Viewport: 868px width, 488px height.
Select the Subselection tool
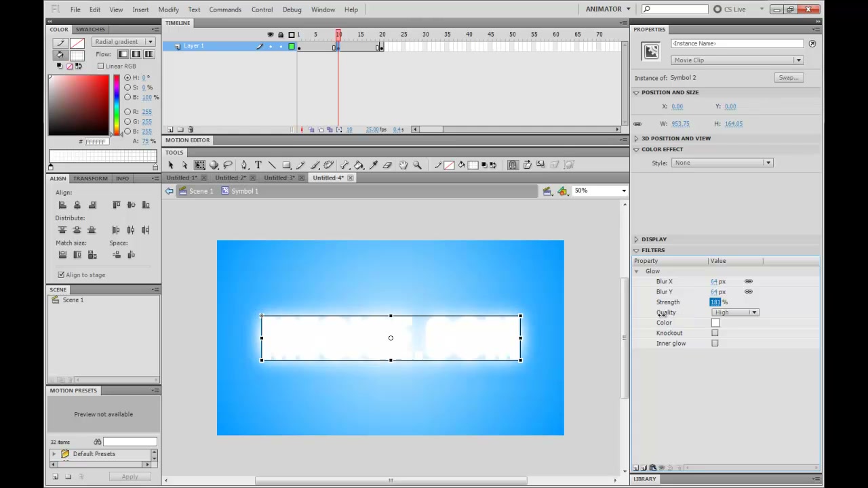184,165
